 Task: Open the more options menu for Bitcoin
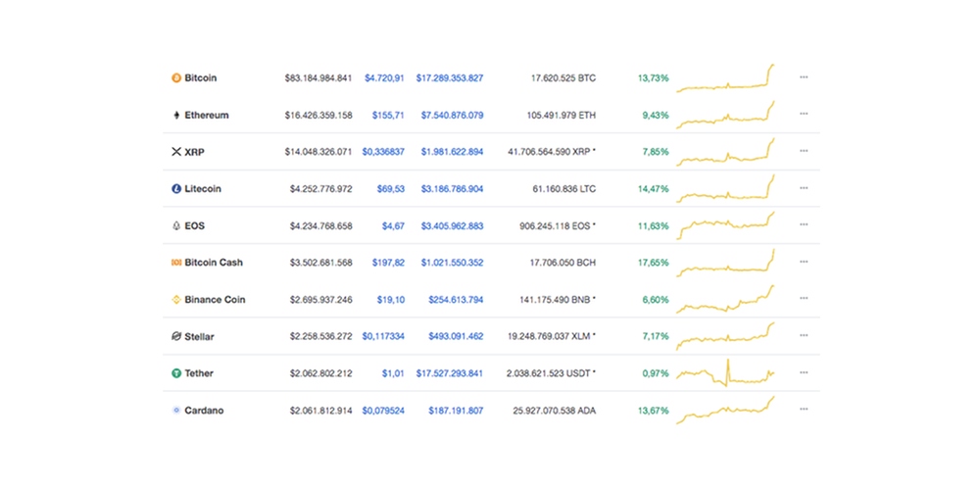[x=804, y=77]
